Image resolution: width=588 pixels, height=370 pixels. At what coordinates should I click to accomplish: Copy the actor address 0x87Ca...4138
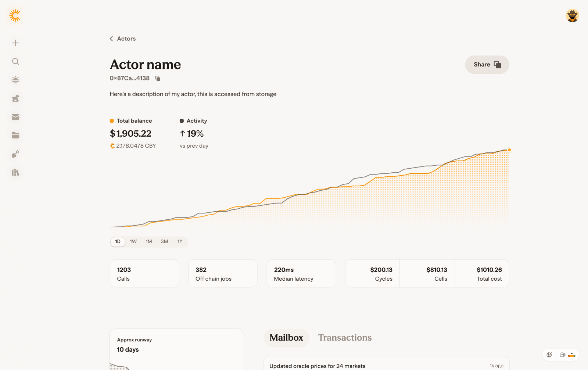[158, 78]
